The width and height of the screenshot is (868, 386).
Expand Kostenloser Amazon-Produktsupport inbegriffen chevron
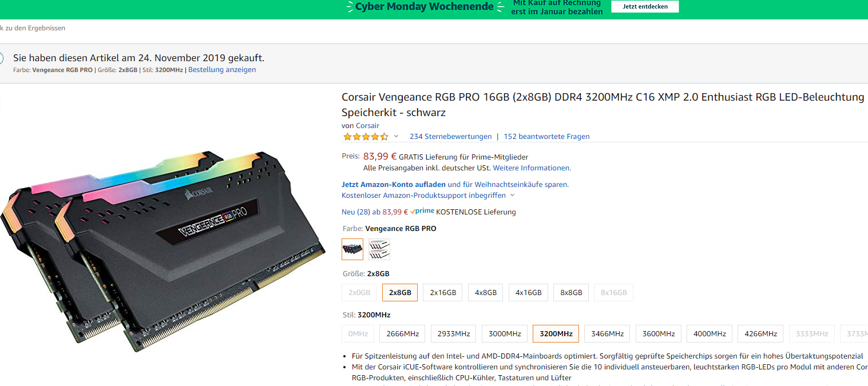coord(512,195)
